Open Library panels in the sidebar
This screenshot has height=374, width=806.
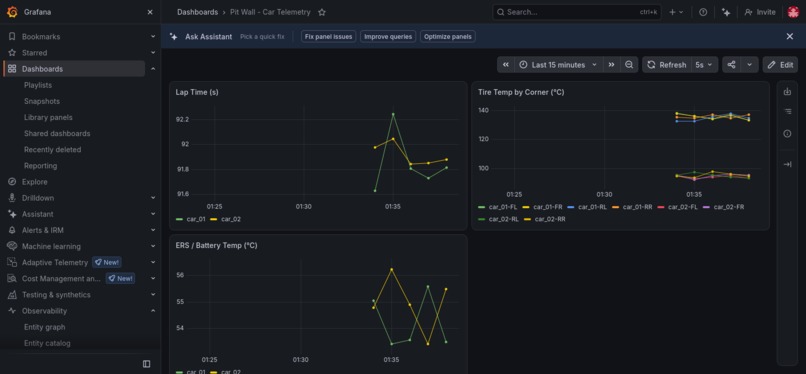pyautogui.click(x=48, y=117)
